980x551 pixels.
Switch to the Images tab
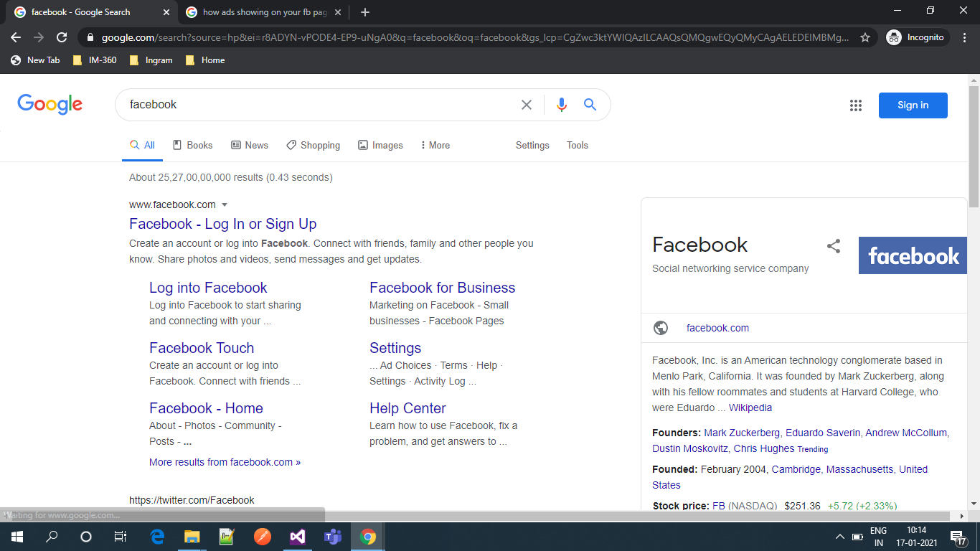pyautogui.click(x=380, y=145)
